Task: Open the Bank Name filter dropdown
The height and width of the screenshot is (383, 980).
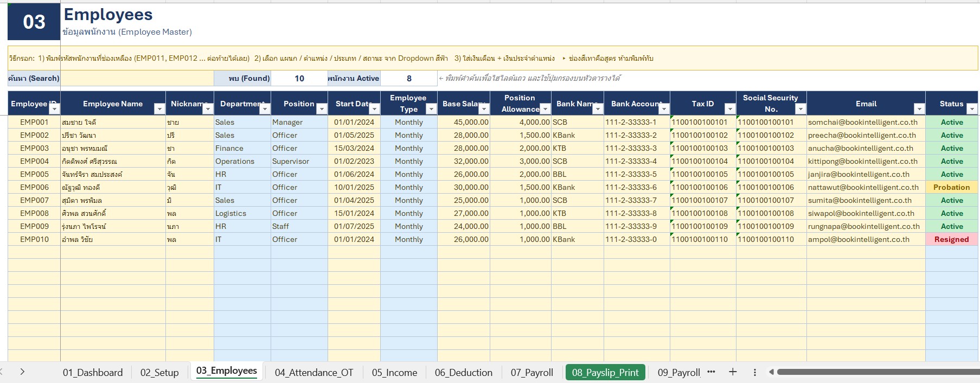Action: [x=598, y=109]
